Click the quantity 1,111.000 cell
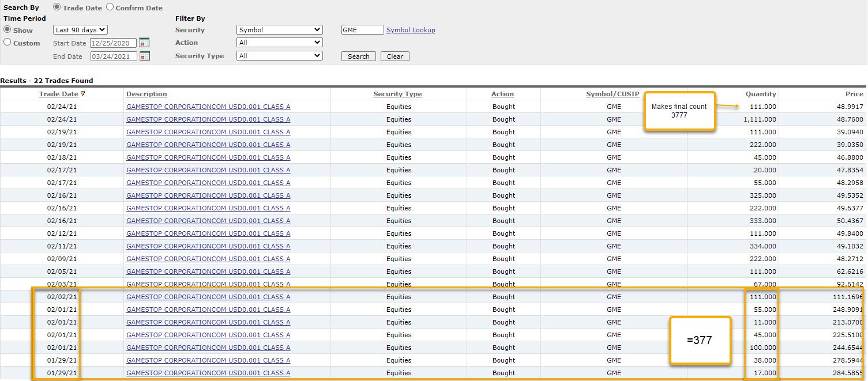868x381 pixels. coord(760,119)
